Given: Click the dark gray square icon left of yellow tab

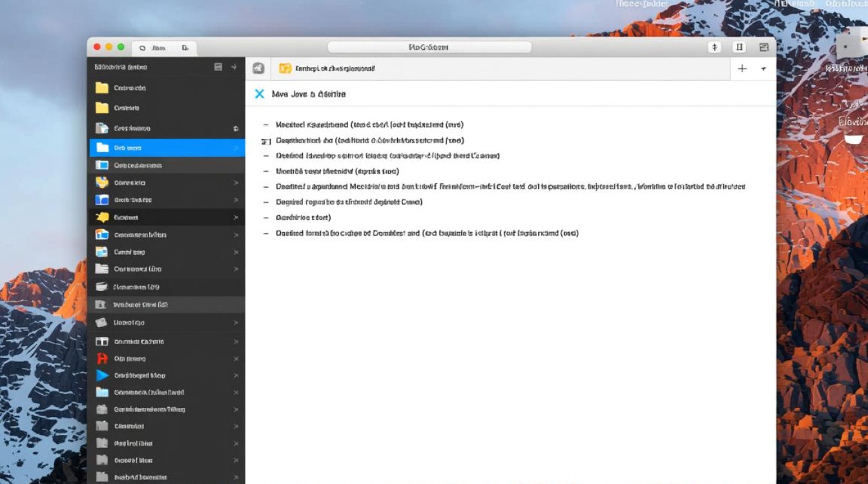Looking at the screenshot, I should [258, 68].
